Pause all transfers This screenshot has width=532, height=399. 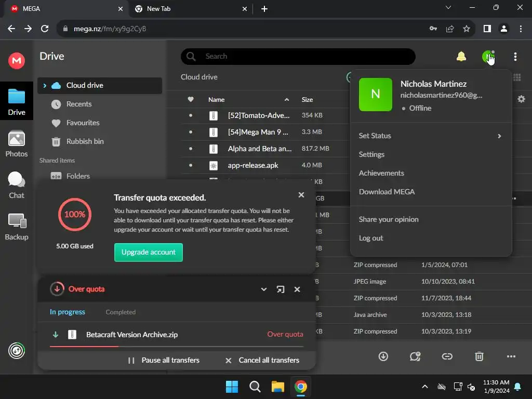point(164,361)
